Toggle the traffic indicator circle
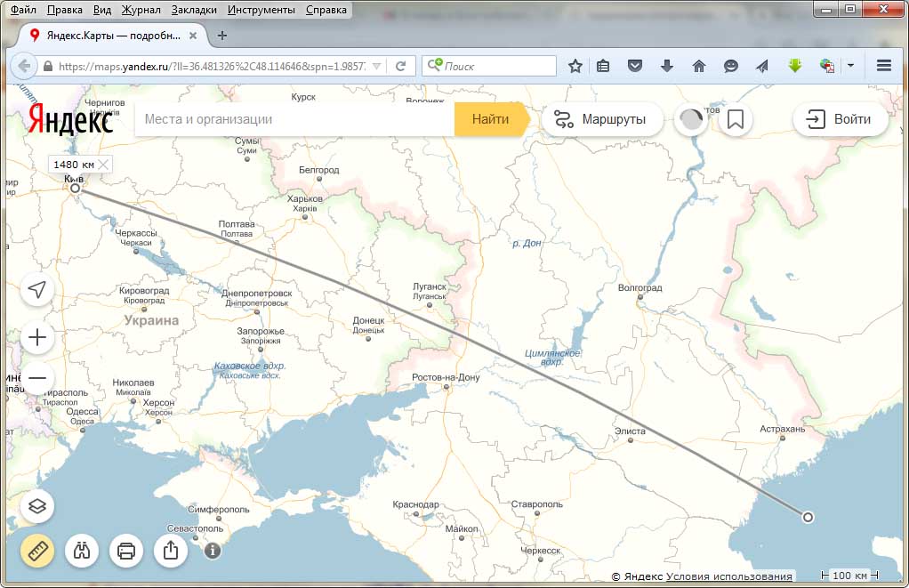This screenshot has width=909, height=588. (691, 119)
